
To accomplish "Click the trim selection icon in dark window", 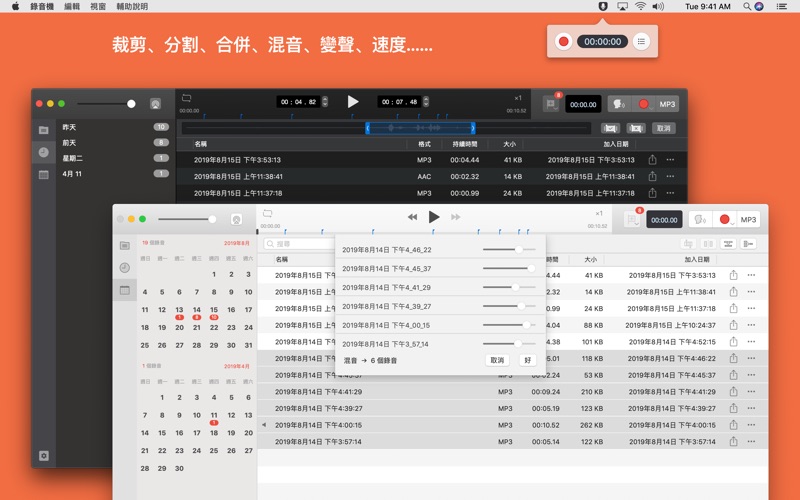I will point(610,128).
